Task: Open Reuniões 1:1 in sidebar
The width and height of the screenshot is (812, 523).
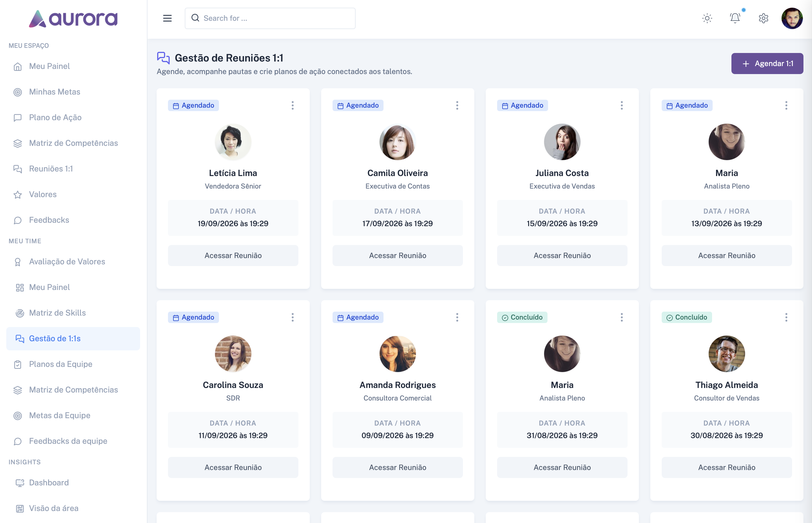Action: coord(73,169)
